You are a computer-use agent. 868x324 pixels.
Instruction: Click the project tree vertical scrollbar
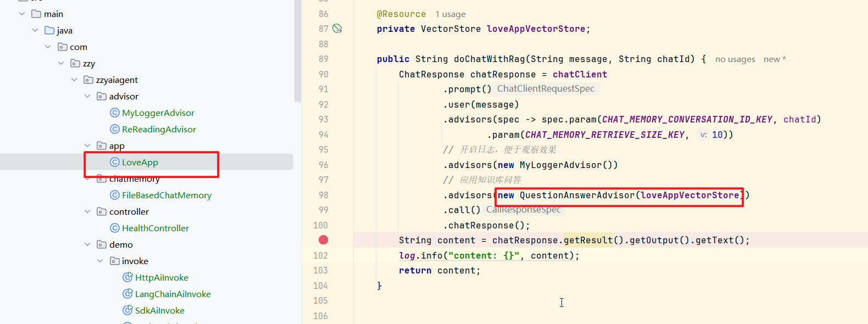click(x=297, y=51)
